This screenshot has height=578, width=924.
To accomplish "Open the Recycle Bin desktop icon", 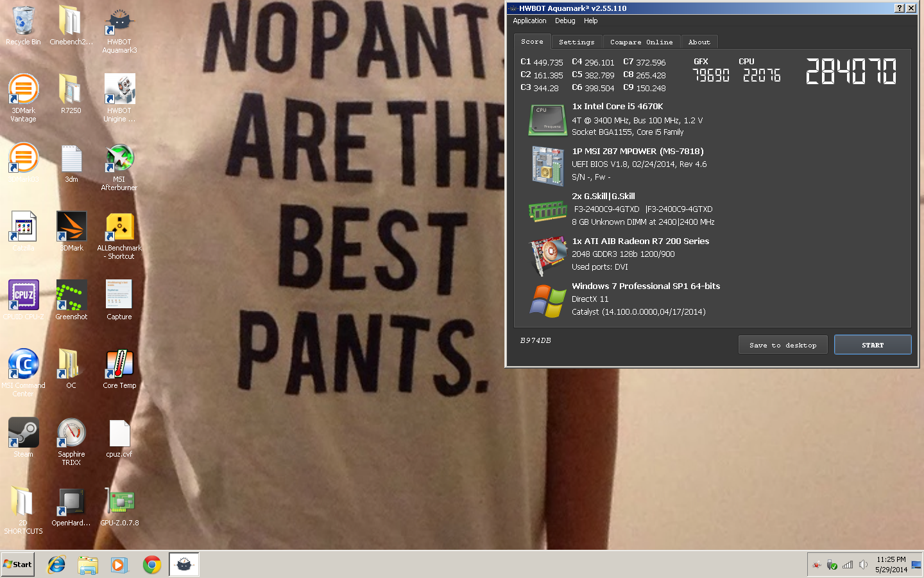I will 23,26.
